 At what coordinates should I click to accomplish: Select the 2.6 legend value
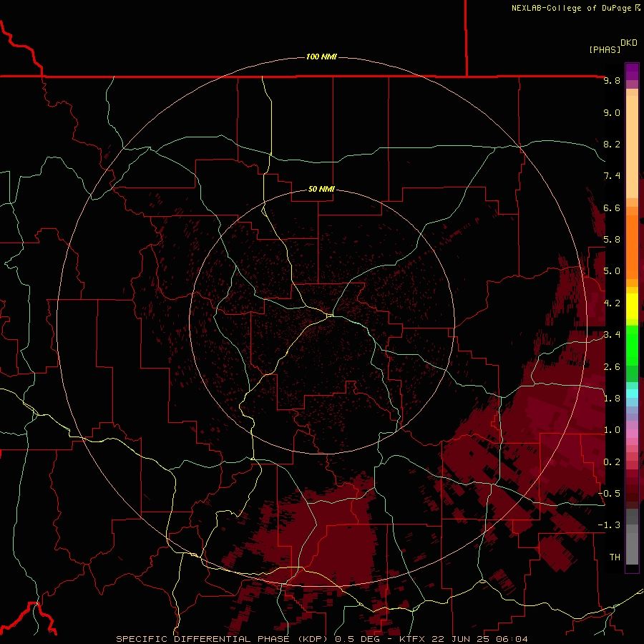tap(612, 367)
